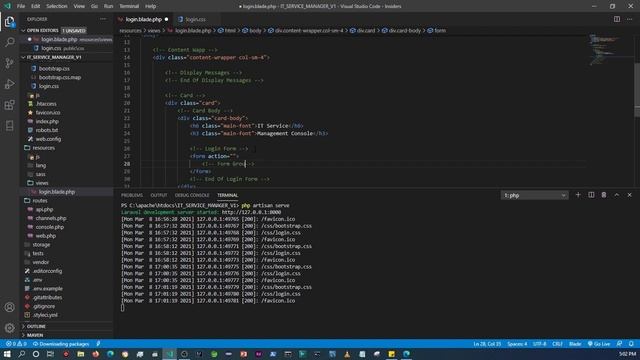This screenshot has height=360, width=640.
Task: Click Ln 28, Col 35 cursor position
Action: 487,344
